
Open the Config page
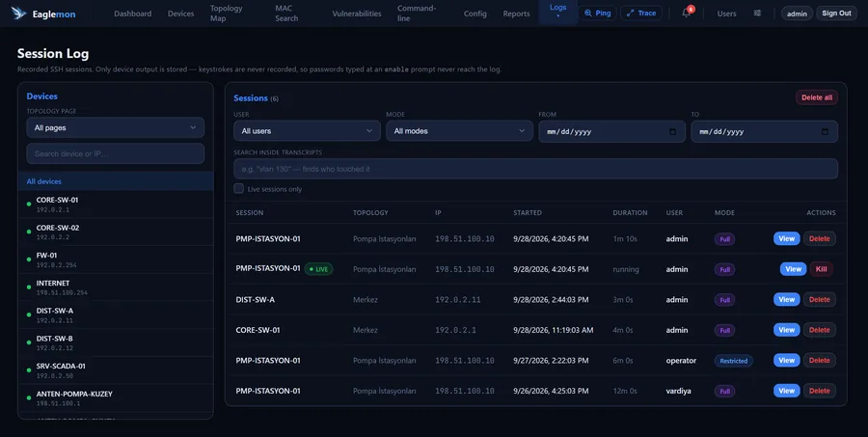(x=475, y=14)
